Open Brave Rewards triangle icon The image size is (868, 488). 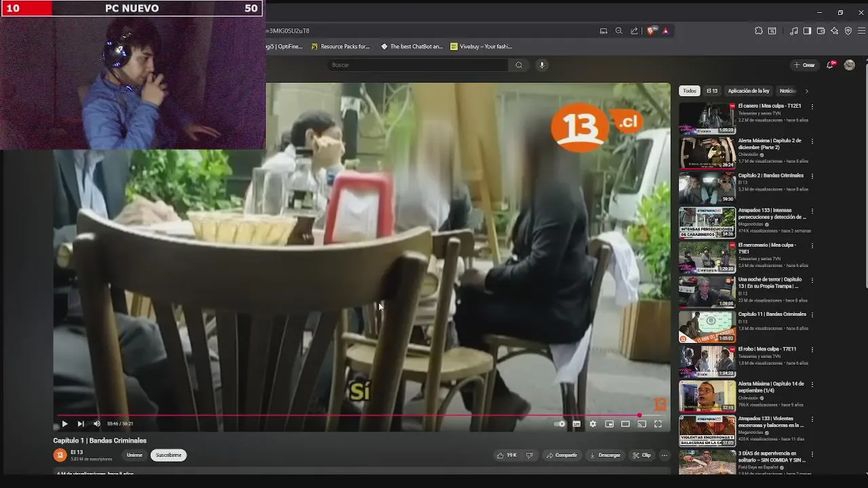(x=665, y=30)
